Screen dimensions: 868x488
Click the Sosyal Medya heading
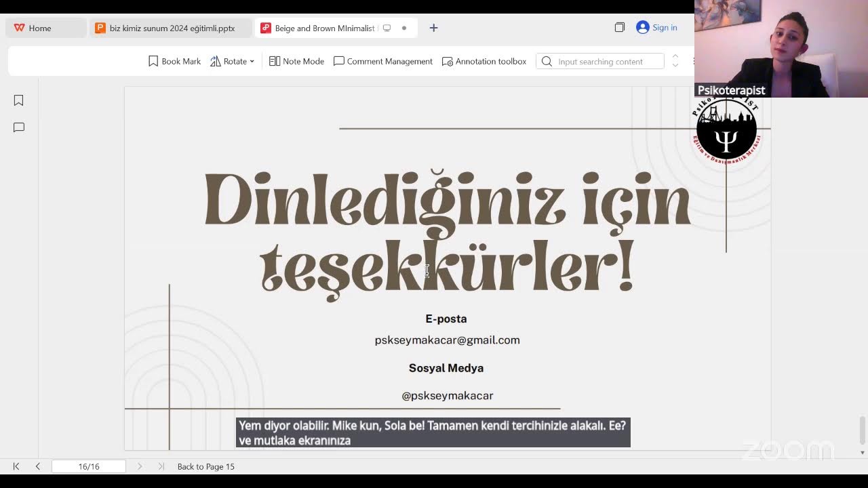[x=446, y=368]
